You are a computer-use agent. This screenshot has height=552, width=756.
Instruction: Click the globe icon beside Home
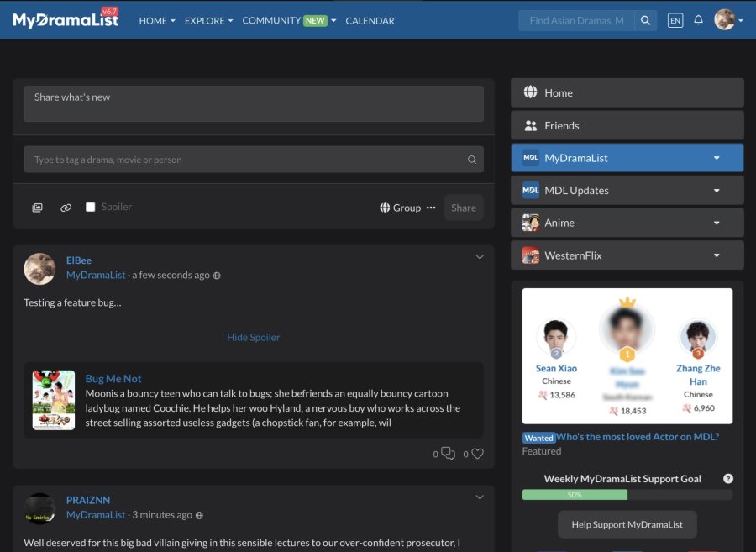pos(530,92)
